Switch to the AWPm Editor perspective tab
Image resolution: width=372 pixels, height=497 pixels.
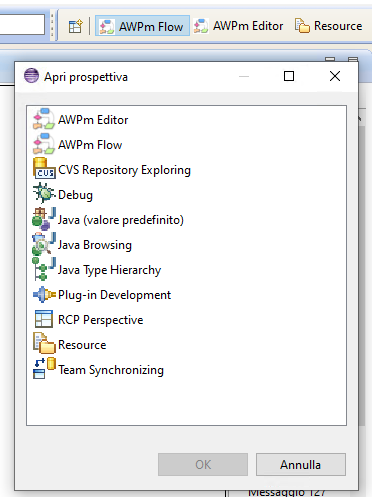tap(239, 26)
